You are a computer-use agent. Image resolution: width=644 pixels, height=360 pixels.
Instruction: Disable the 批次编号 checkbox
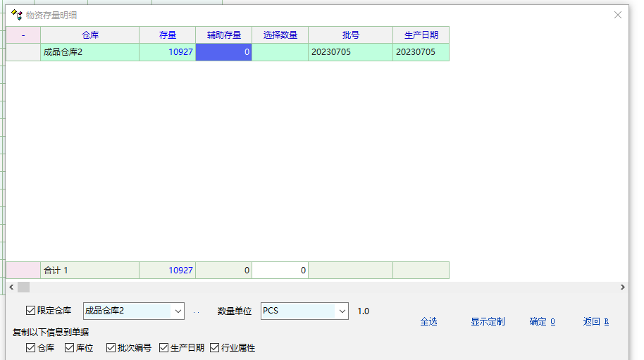tap(111, 347)
